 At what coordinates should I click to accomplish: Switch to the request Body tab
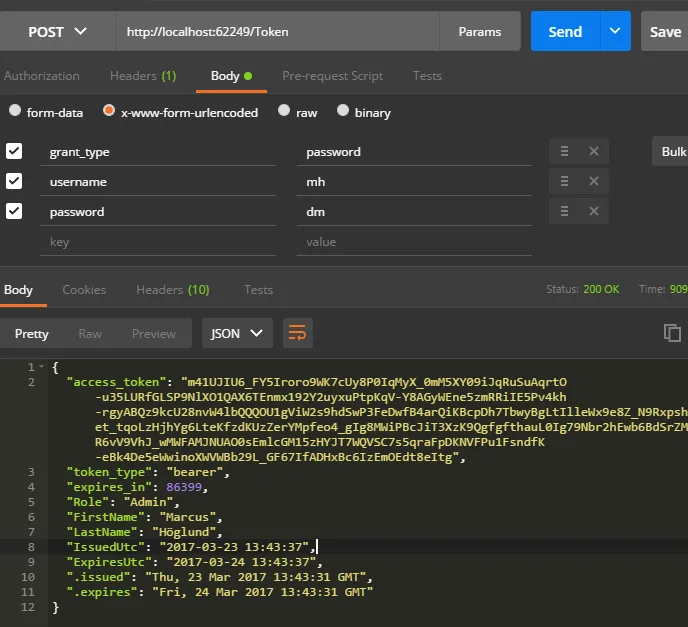point(231,76)
